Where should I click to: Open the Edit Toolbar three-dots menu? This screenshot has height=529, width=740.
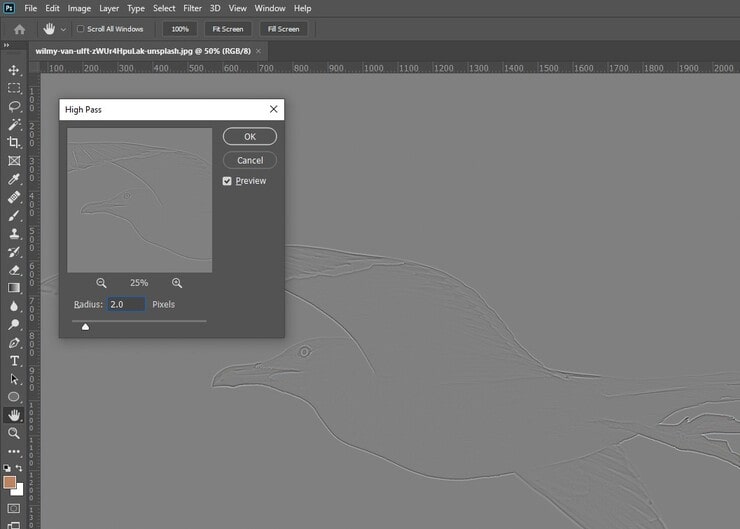coord(14,452)
